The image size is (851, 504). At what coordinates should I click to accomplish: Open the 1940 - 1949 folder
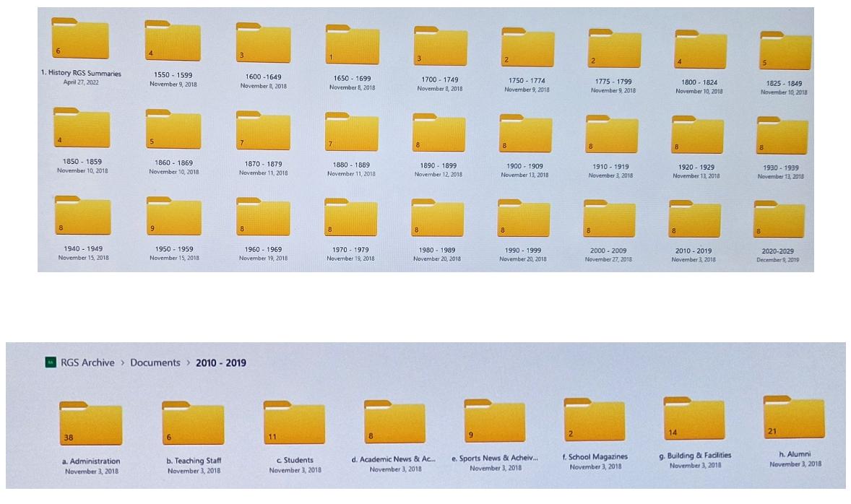click(82, 215)
